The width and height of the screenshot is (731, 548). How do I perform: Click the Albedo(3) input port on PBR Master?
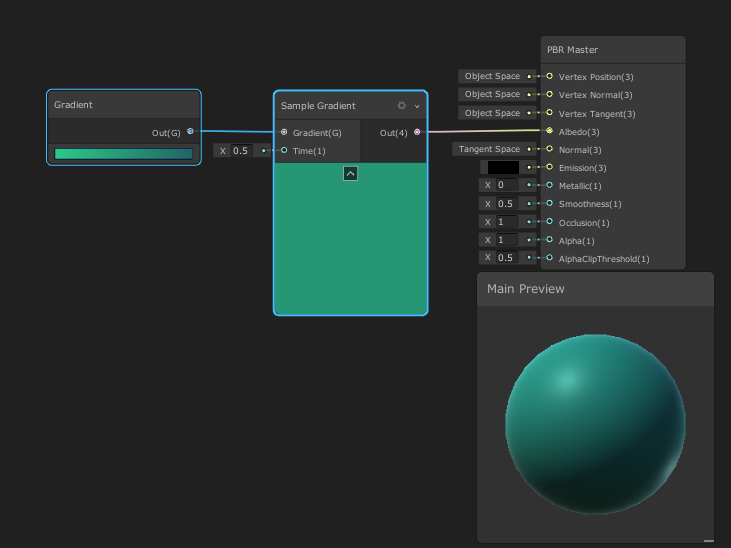click(549, 131)
